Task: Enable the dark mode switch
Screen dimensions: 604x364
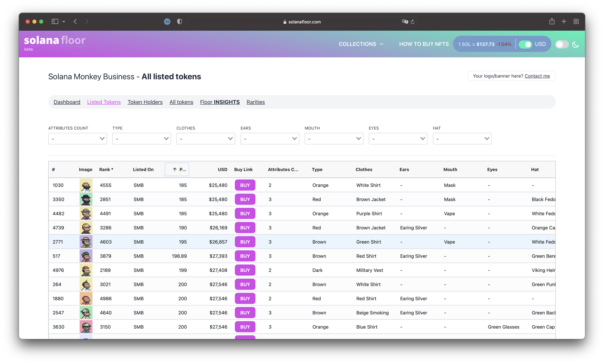Action: [562, 44]
